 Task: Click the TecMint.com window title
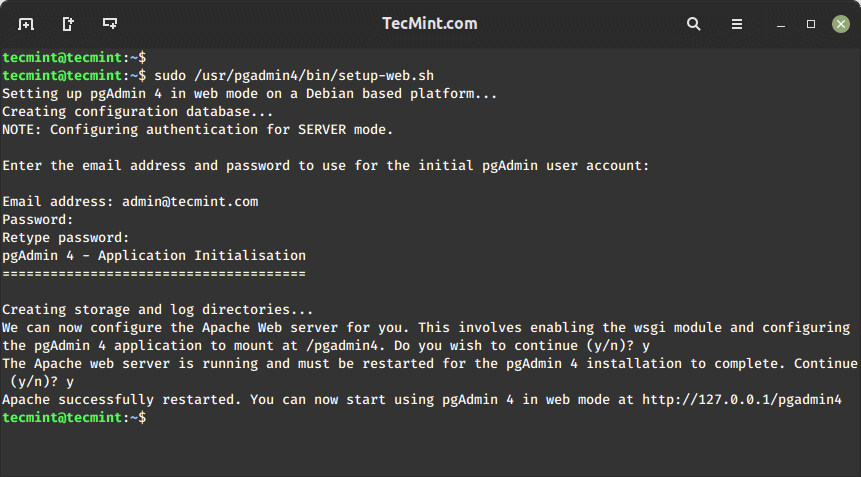(430, 23)
